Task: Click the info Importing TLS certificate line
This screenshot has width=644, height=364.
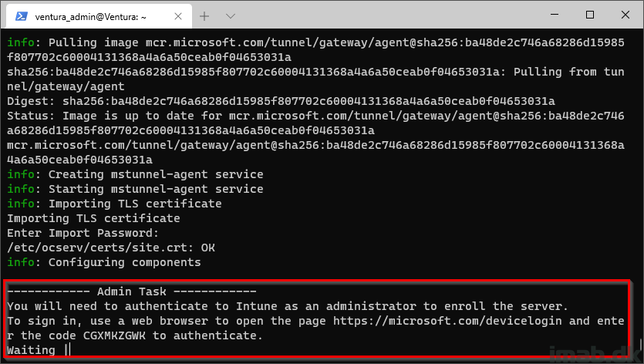Action: pyautogui.click(x=114, y=204)
